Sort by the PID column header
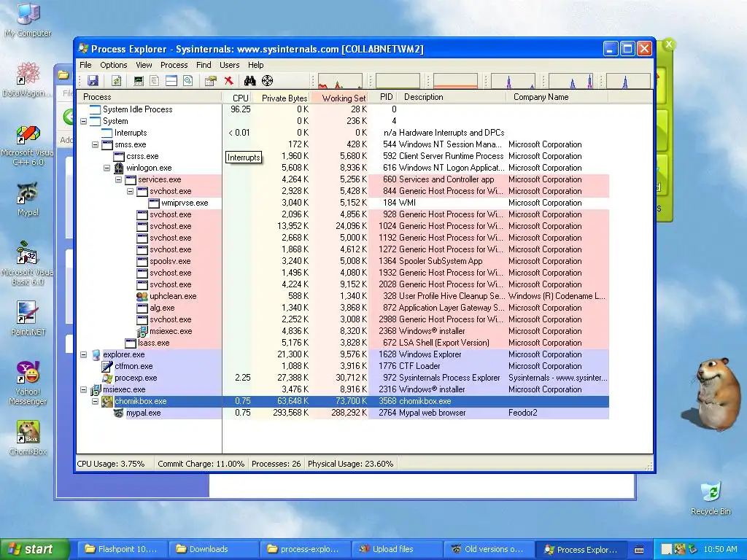747x560 pixels. point(382,97)
